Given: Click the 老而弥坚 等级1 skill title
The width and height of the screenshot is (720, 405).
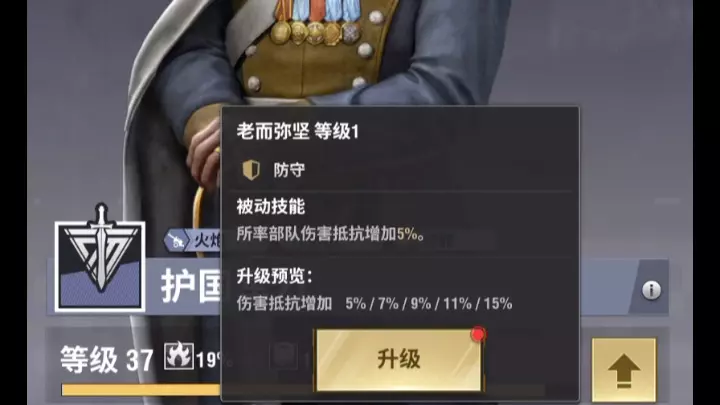Looking at the screenshot, I should click(x=298, y=132).
